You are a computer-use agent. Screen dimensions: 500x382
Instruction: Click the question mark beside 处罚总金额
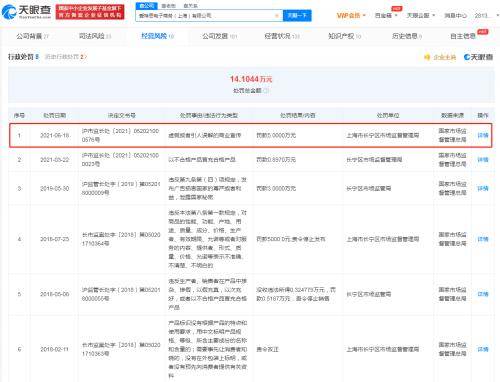(x=266, y=91)
